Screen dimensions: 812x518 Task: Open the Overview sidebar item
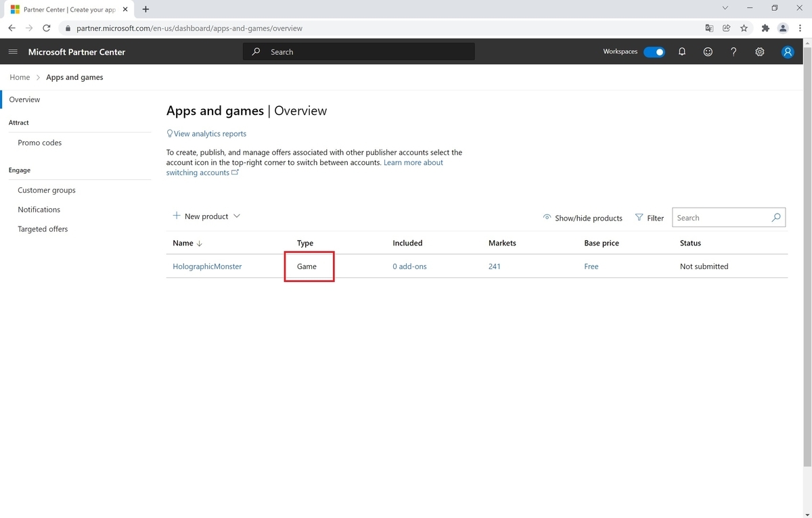tap(24, 99)
